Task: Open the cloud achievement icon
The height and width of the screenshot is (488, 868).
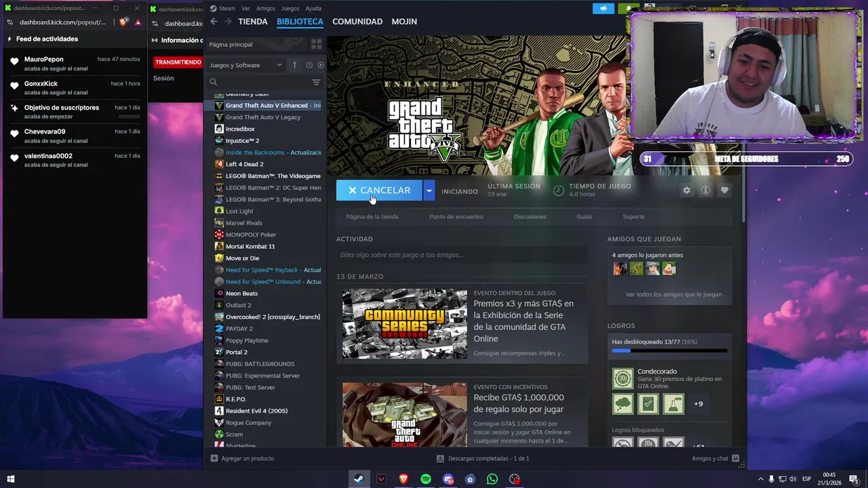Action: (x=623, y=404)
